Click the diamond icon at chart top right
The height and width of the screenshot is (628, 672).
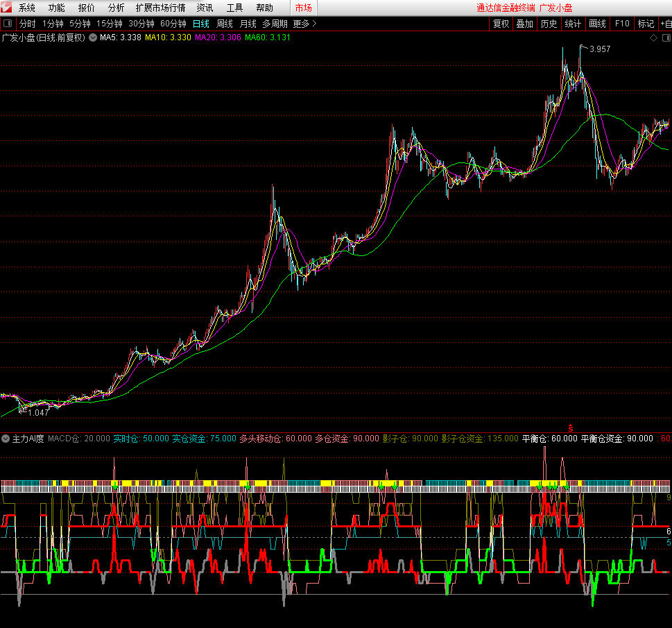point(653,38)
